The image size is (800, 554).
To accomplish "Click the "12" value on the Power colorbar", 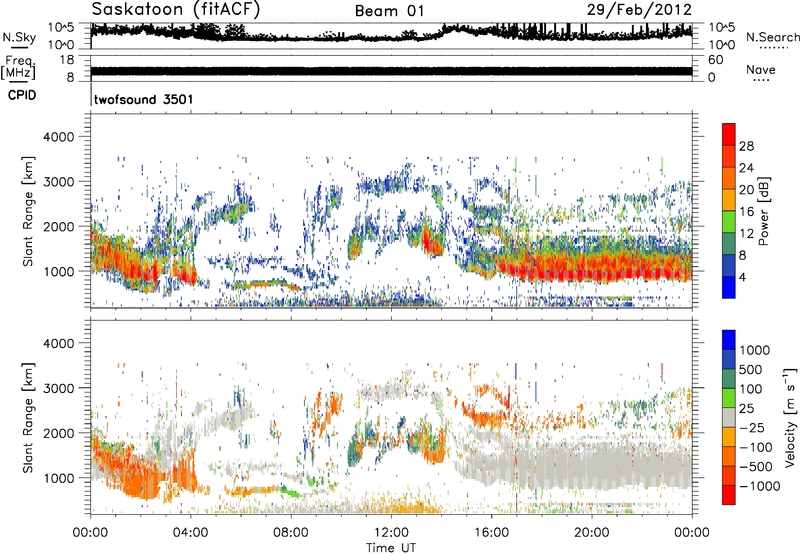I will pyautogui.click(x=746, y=234).
